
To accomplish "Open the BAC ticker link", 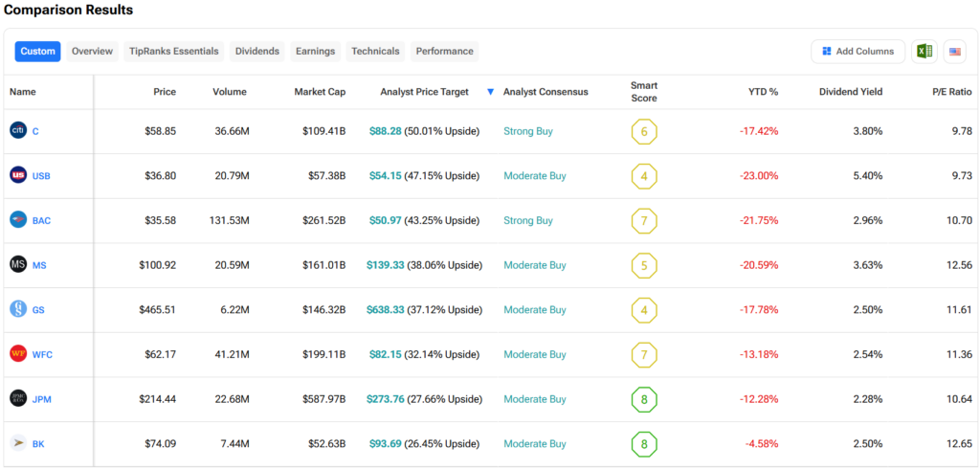I will 42,220.
